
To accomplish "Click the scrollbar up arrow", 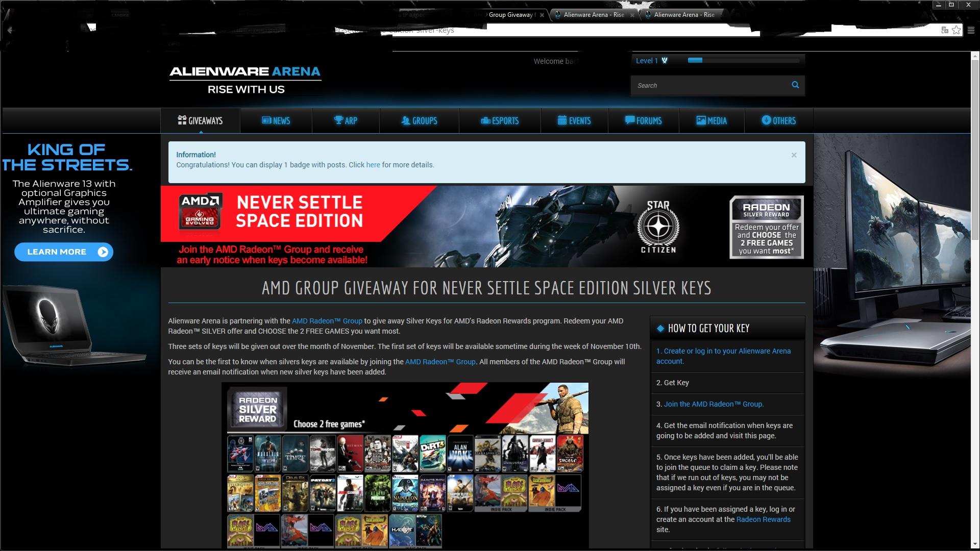I will click(975, 56).
